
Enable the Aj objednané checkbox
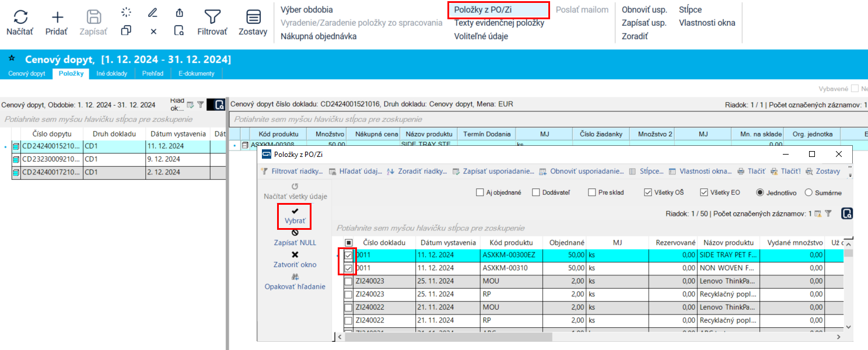point(480,192)
